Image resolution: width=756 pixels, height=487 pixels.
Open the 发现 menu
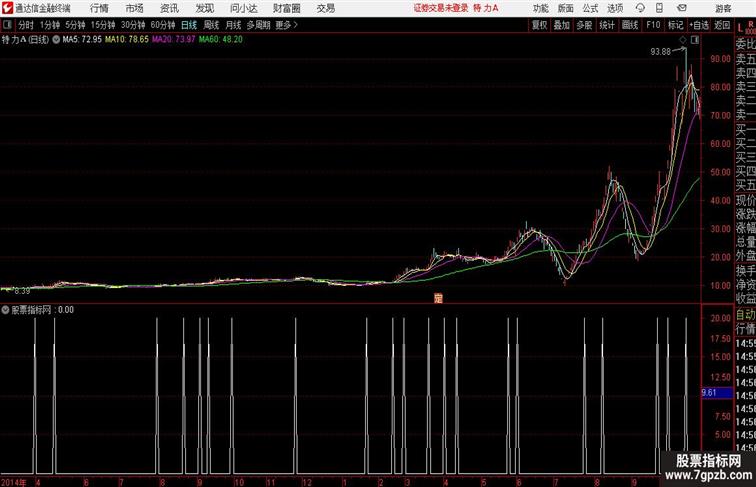[x=204, y=8]
